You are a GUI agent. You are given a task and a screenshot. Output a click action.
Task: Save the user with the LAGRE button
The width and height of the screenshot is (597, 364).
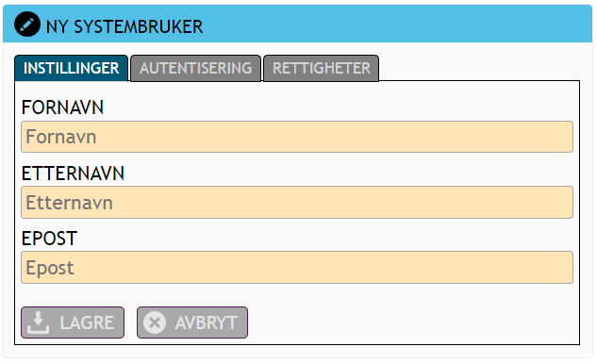pyautogui.click(x=73, y=323)
